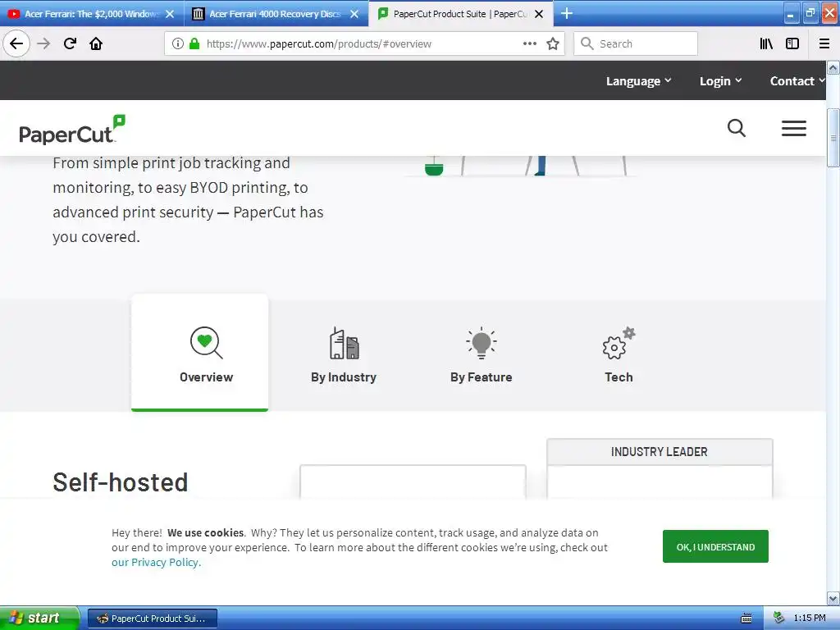Click the By Industry buildings icon
The image size is (840, 630).
coord(344,343)
